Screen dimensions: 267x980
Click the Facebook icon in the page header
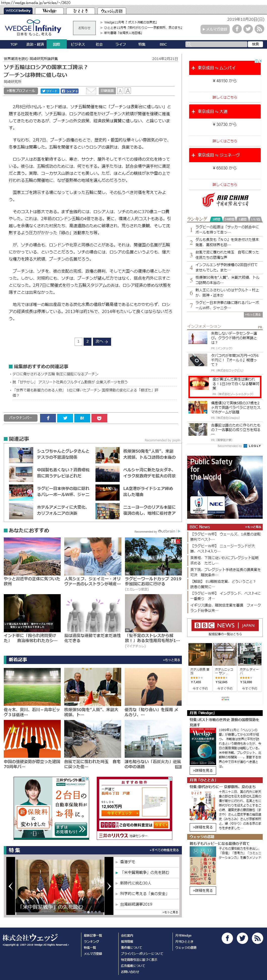(x=237, y=29)
